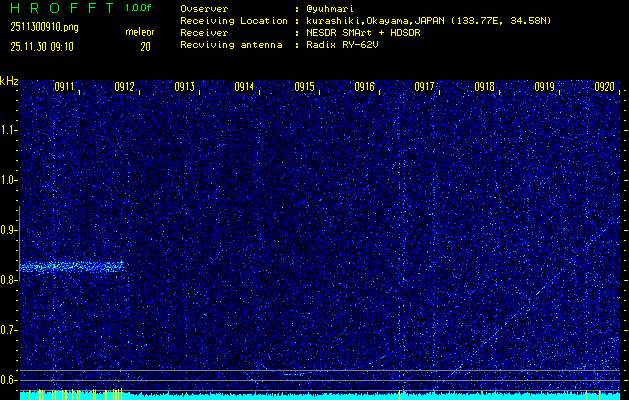Click the bright meteor echo streak in spectrogram
This screenshot has width=629, height=400.
[x=70, y=267]
